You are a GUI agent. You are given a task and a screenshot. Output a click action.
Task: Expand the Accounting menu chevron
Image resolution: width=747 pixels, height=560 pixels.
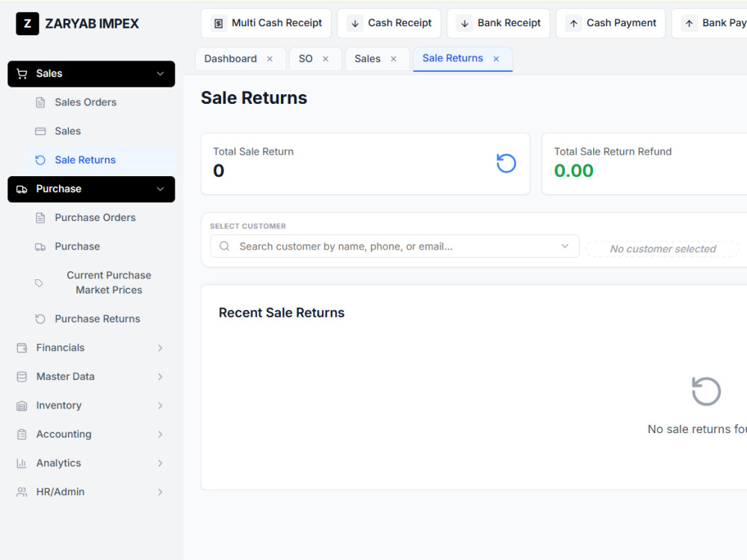pyautogui.click(x=160, y=435)
